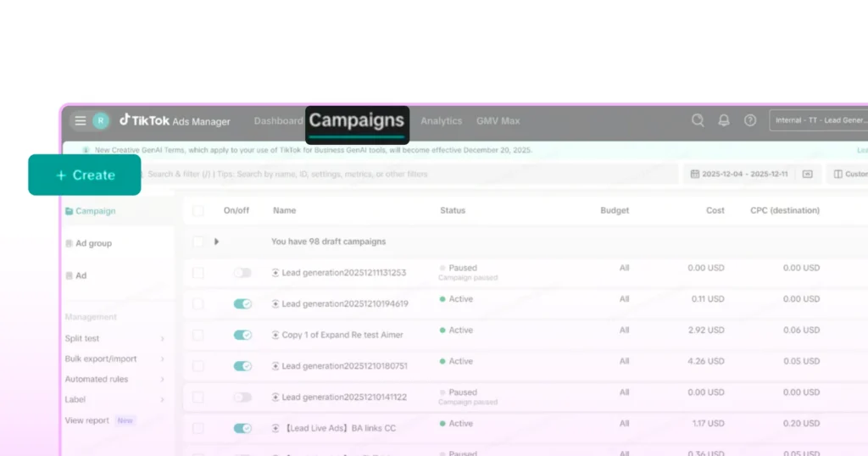
Task: Click the TikTok Ads Manager logo
Action: pos(175,120)
